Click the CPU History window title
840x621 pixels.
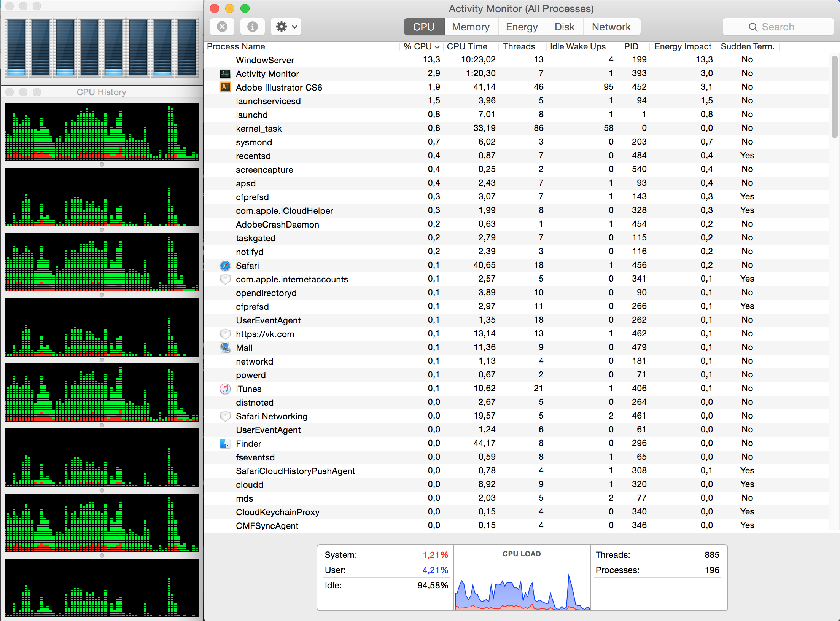[x=101, y=92]
